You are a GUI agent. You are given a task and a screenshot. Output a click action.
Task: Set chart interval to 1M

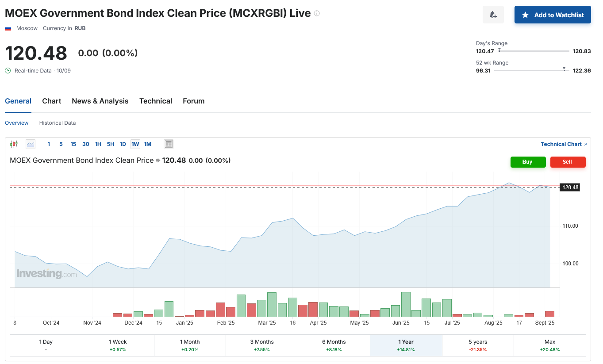point(148,144)
